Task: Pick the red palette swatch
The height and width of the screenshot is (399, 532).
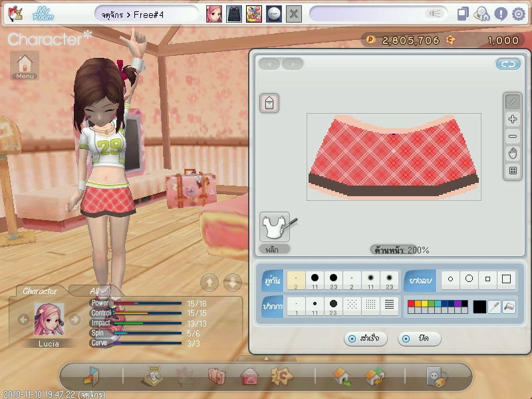Action: (411, 304)
